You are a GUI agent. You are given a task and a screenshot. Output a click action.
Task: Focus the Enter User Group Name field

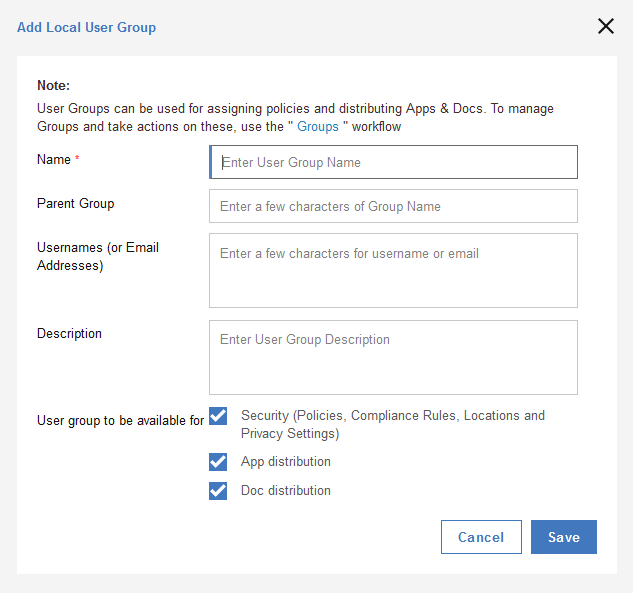(393, 162)
